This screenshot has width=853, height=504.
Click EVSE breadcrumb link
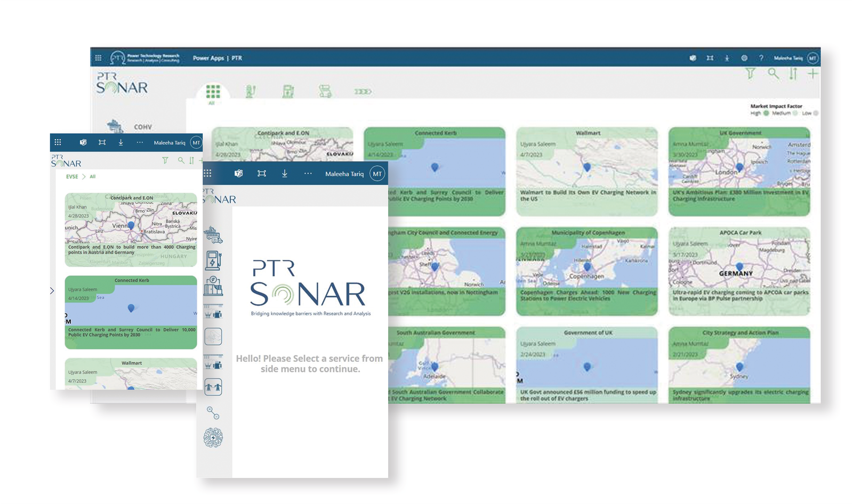point(72,176)
